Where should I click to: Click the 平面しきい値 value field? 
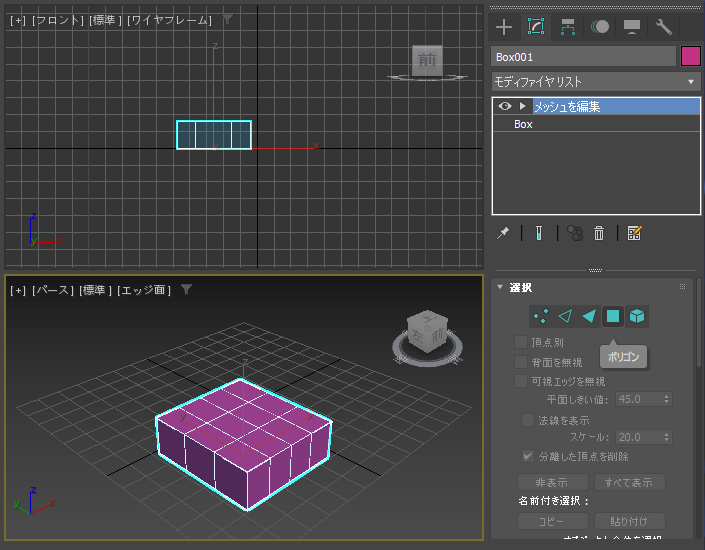639,399
